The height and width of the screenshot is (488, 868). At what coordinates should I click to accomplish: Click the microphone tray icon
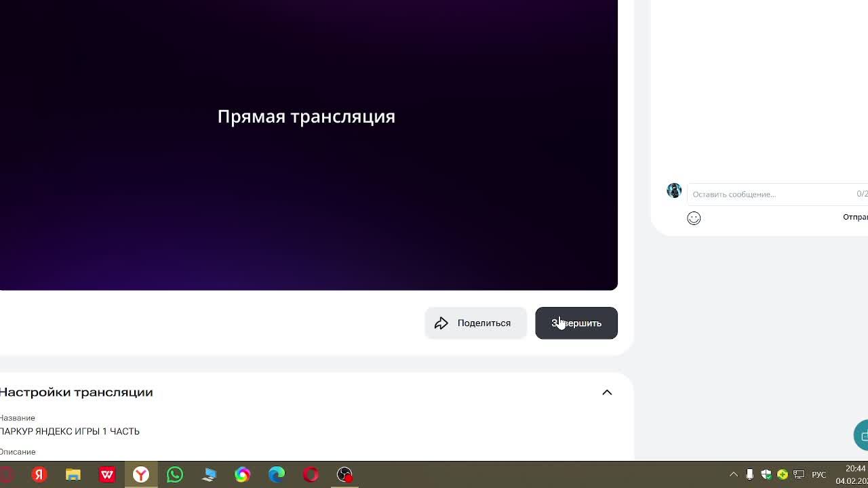tap(749, 474)
